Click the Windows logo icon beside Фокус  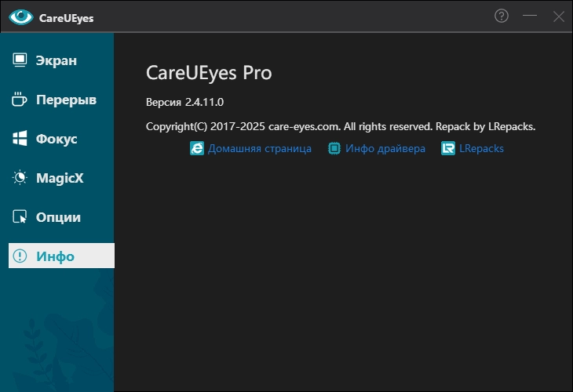[20, 139]
